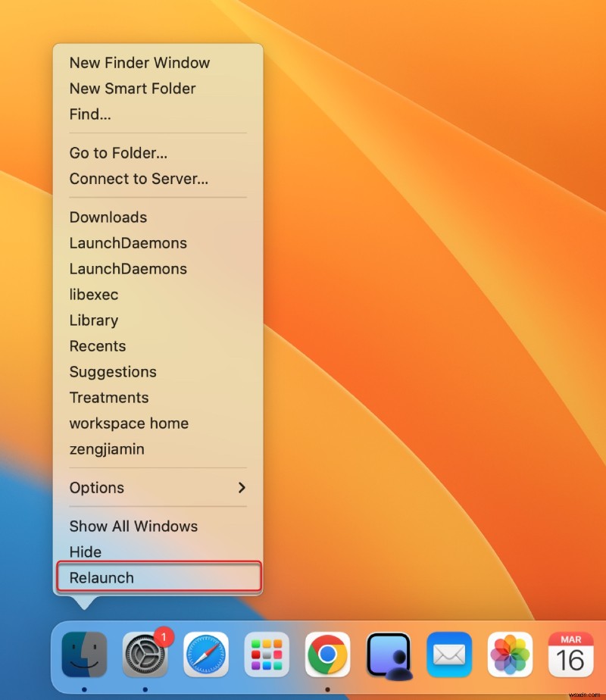Open Calendar showing MAR 16
This screenshot has height=700, width=606.
click(x=570, y=655)
